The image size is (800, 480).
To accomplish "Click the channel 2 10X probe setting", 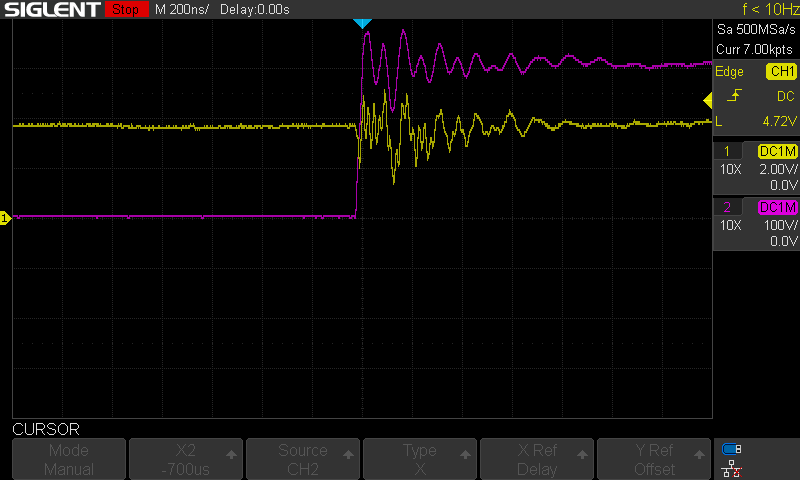I will pos(731,225).
